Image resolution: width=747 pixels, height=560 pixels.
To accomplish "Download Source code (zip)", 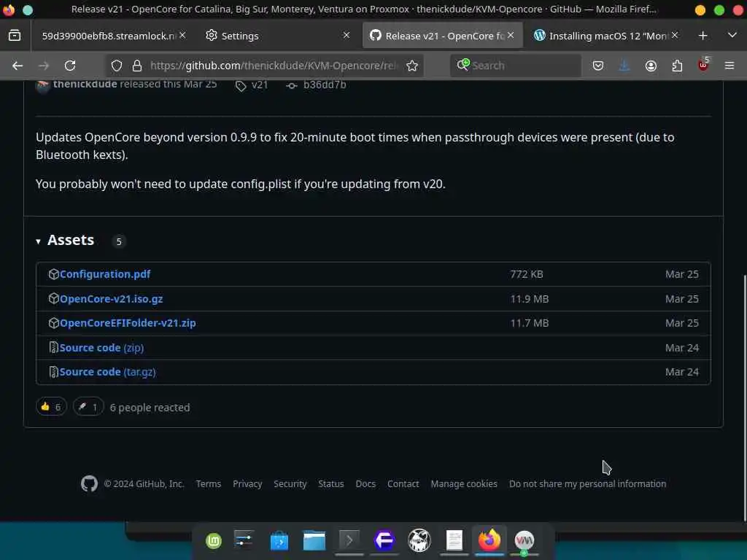I will pyautogui.click(x=101, y=348).
